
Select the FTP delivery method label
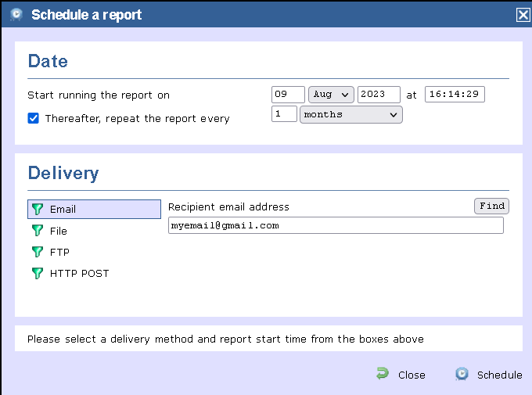(59, 252)
